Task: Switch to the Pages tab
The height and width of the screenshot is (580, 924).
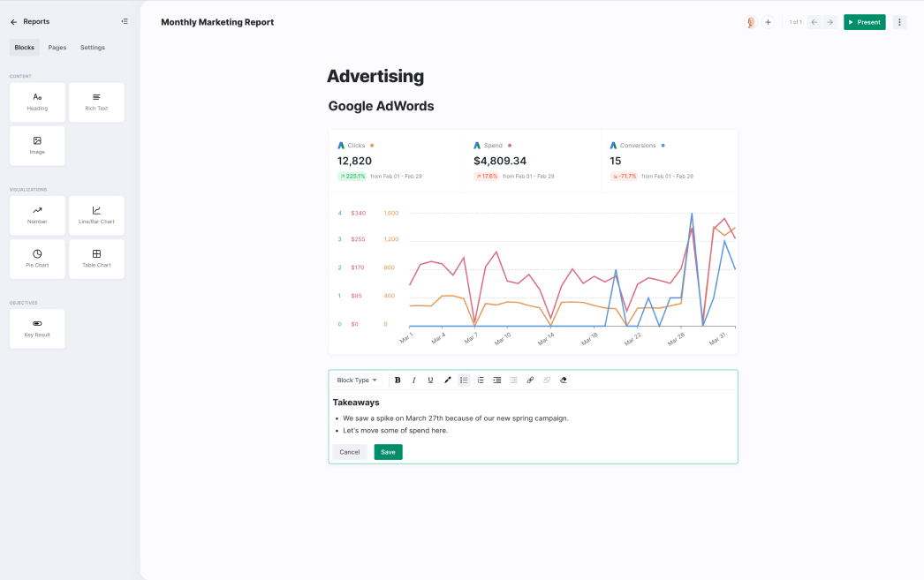Action: [x=57, y=48]
